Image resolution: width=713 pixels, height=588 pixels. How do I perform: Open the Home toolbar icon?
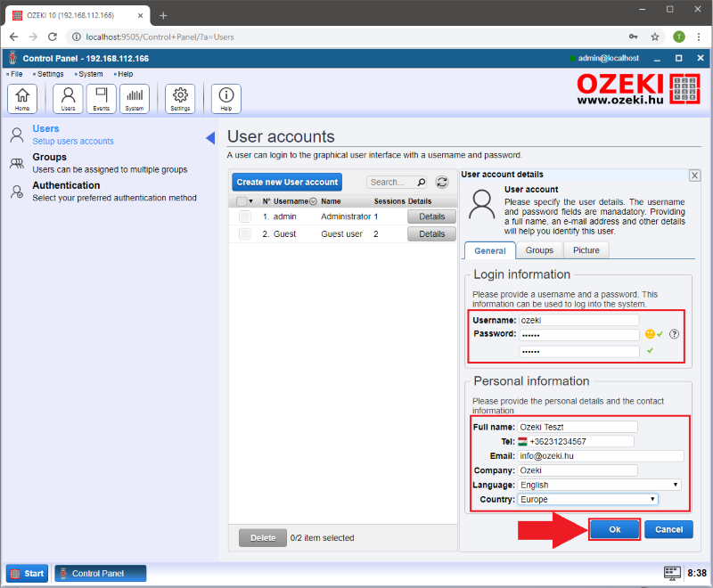(22, 98)
